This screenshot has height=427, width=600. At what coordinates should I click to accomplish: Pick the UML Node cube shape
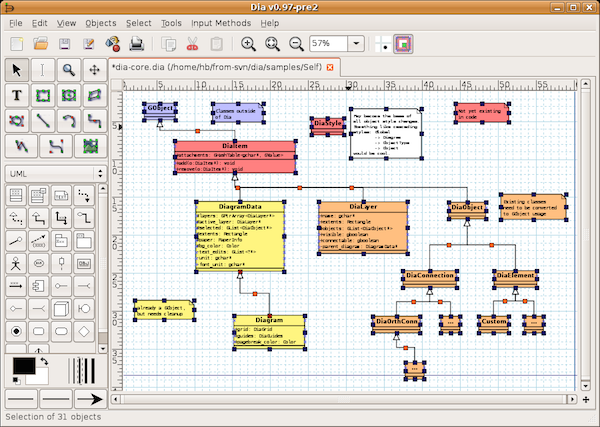[61, 309]
